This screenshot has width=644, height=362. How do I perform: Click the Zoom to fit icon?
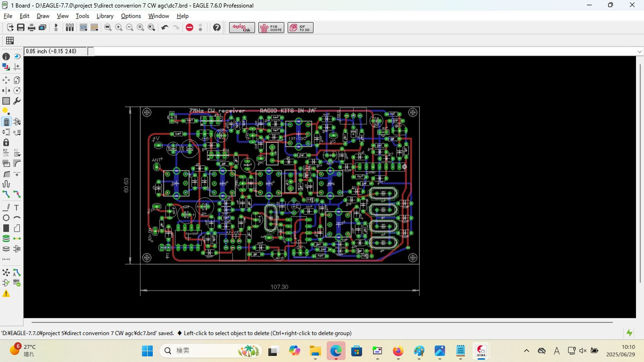click(x=108, y=27)
